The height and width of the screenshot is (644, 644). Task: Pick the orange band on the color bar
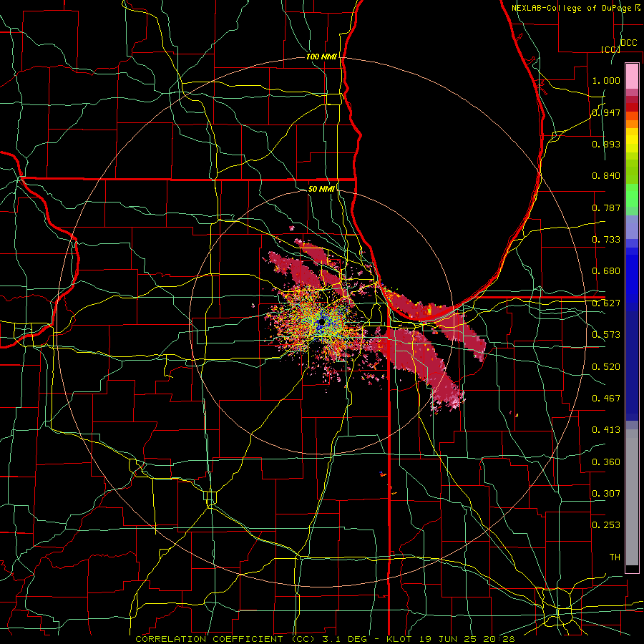(632, 124)
